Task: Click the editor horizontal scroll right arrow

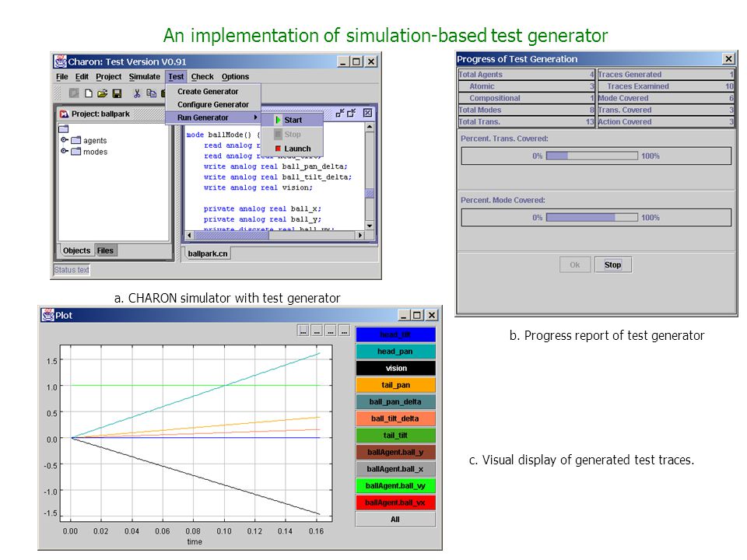Action: [x=360, y=235]
